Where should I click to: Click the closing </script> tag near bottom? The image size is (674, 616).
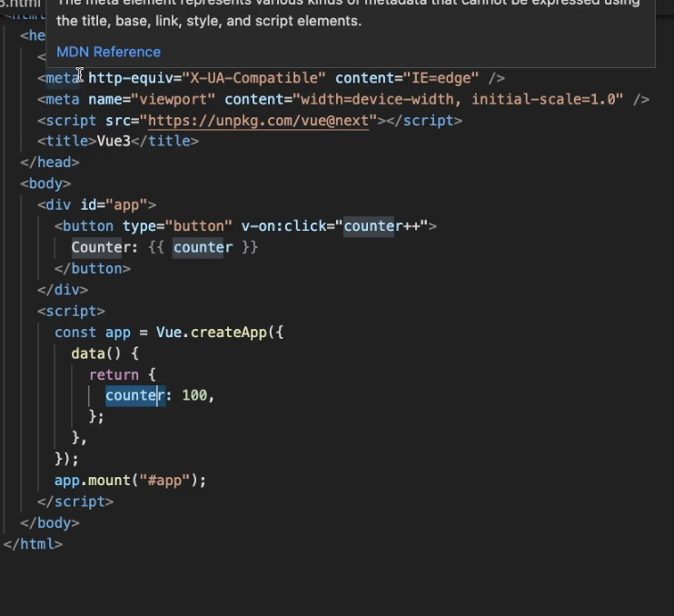click(75, 502)
